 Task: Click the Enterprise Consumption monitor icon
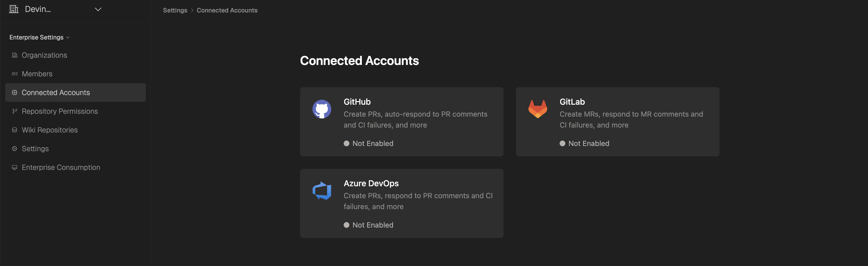[15, 167]
